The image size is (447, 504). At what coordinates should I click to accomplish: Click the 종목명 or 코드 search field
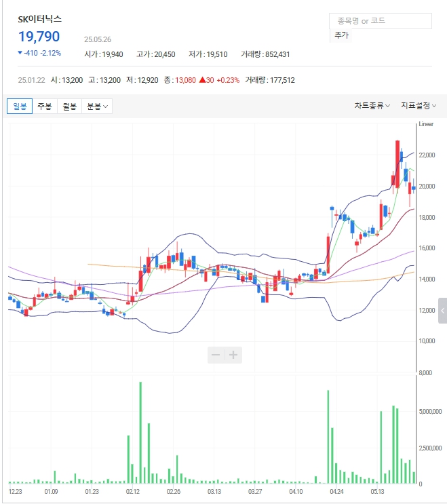click(381, 21)
